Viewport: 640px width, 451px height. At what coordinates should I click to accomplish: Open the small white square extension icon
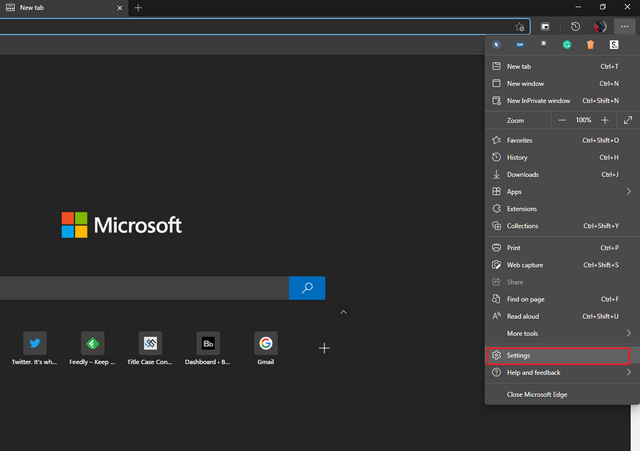click(543, 44)
